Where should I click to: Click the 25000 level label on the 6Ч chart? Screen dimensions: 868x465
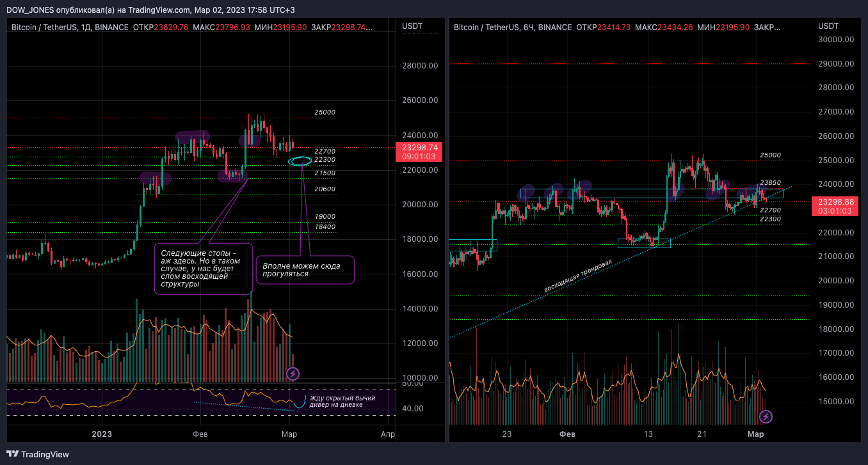(x=770, y=155)
